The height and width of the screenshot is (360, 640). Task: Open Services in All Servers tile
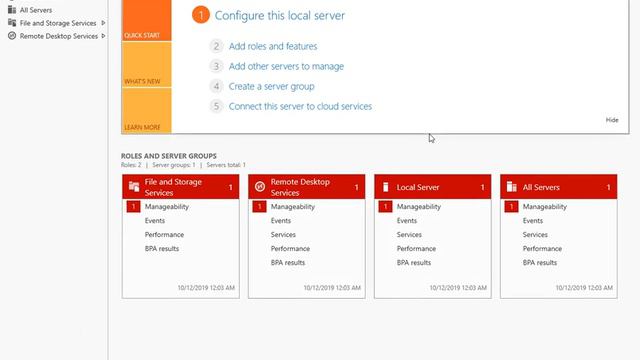tap(535, 235)
